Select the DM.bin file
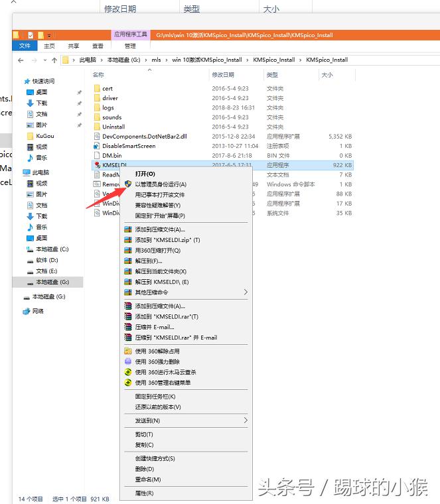The image size is (440, 504). (112, 156)
